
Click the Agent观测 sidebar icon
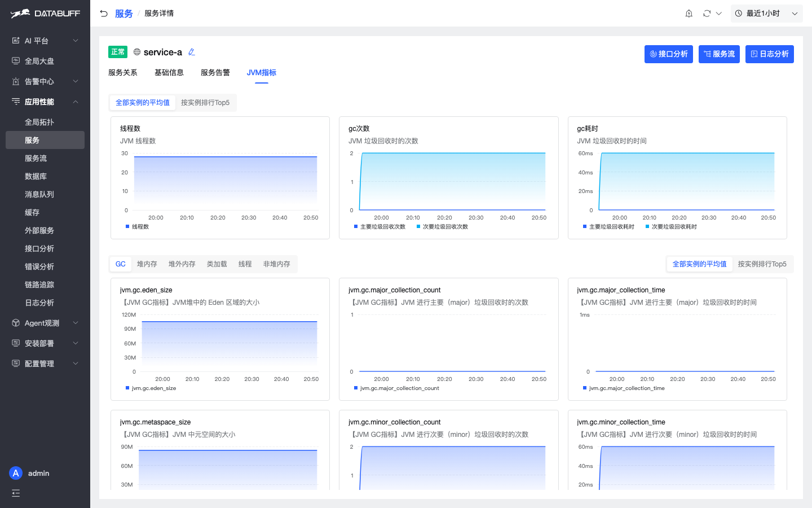(x=16, y=323)
